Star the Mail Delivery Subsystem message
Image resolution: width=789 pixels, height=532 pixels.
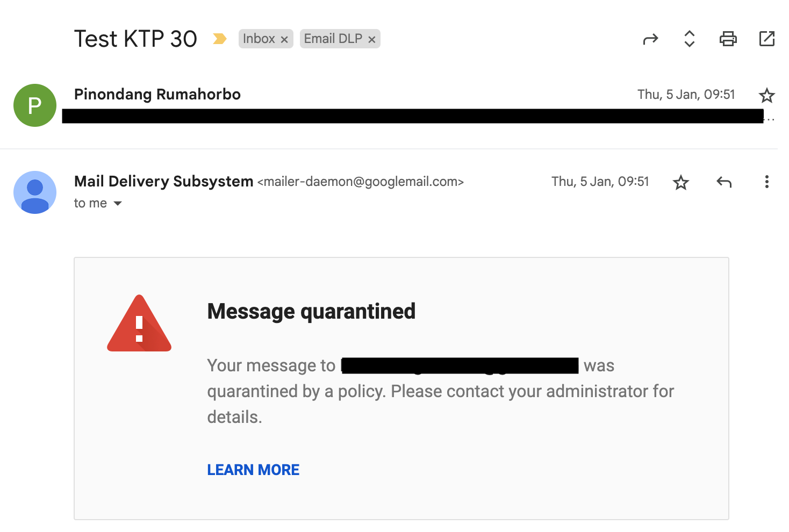click(x=681, y=183)
